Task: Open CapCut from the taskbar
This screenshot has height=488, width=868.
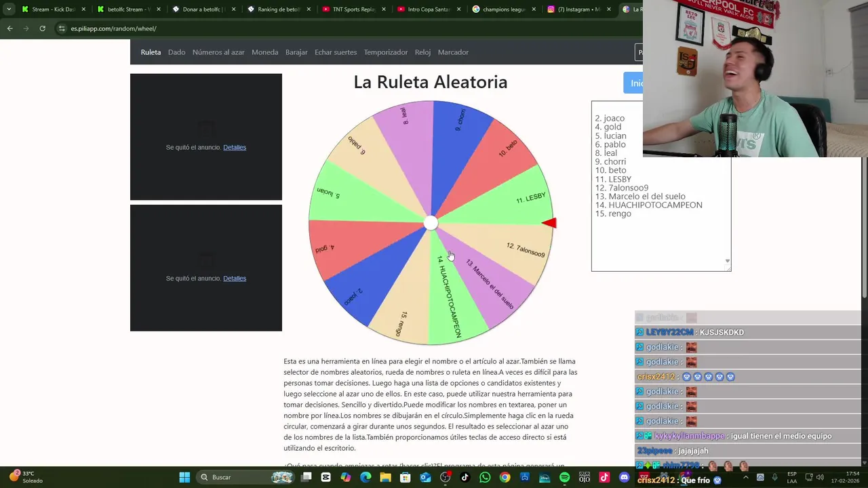Action: (326, 477)
